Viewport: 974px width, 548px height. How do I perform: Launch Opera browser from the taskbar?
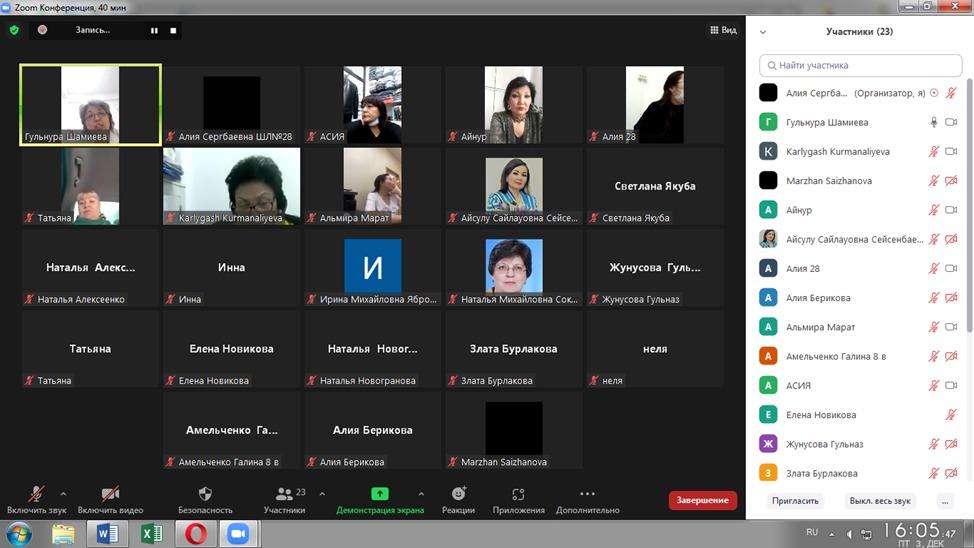(x=196, y=534)
